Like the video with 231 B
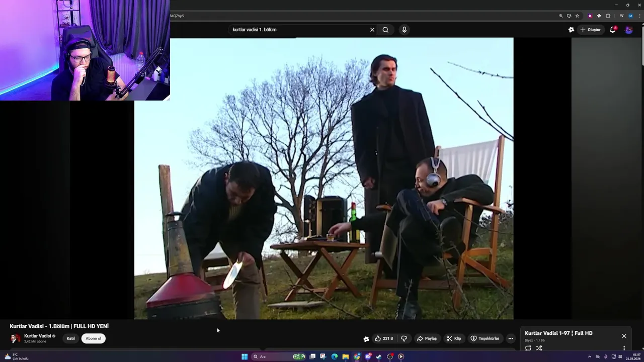Image resolution: width=644 pixels, height=362 pixels. point(384,338)
